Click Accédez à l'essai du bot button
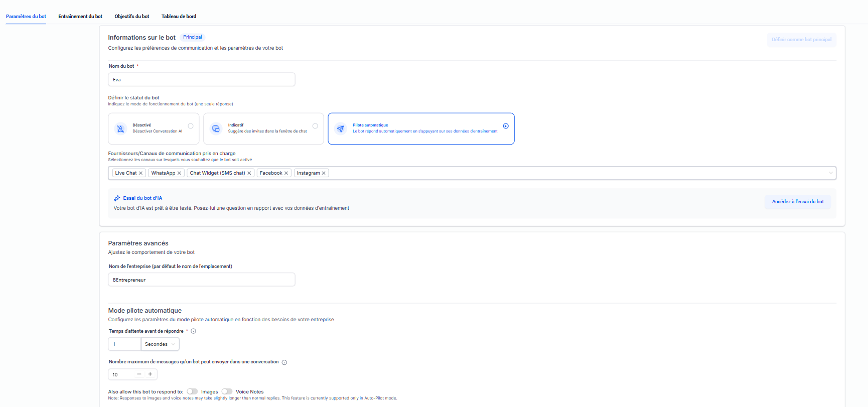This screenshot has height=407, width=868. pos(798,202)
